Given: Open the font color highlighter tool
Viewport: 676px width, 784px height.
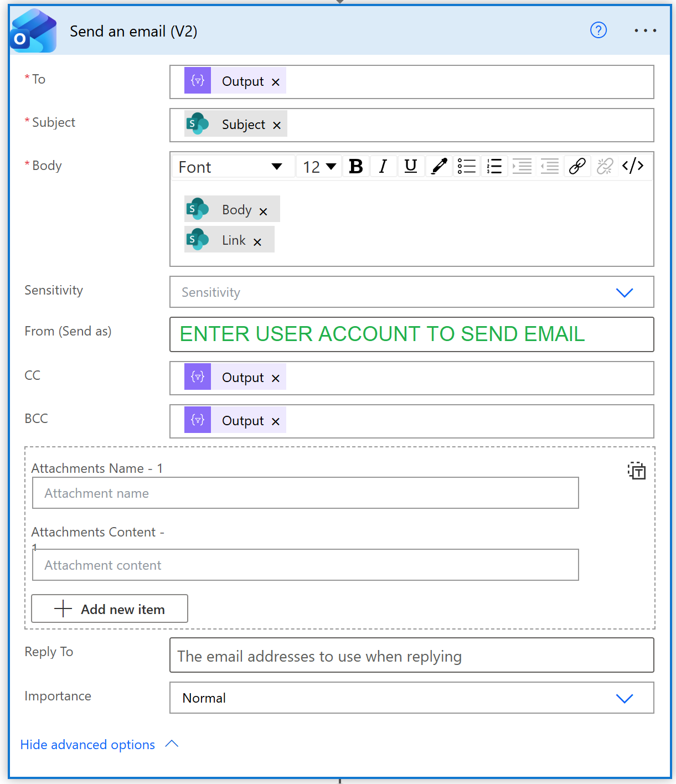Looking at the screenshot, I should 439,166.
